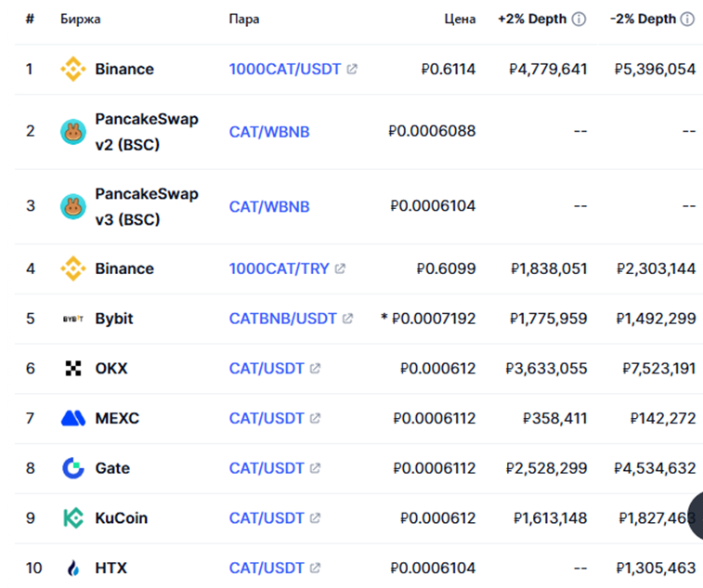Select the depth value ₽1,305,463
The width and height of the screenshot is (703, 588).
coord(656,568)
